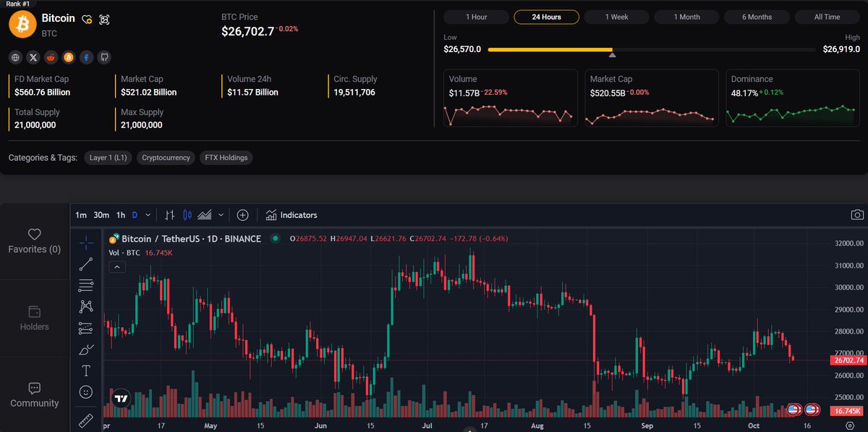The width and height of the screenshot is (868, 432).
Task: Open Favorites (0) in the sidebar
Action: 34,242
